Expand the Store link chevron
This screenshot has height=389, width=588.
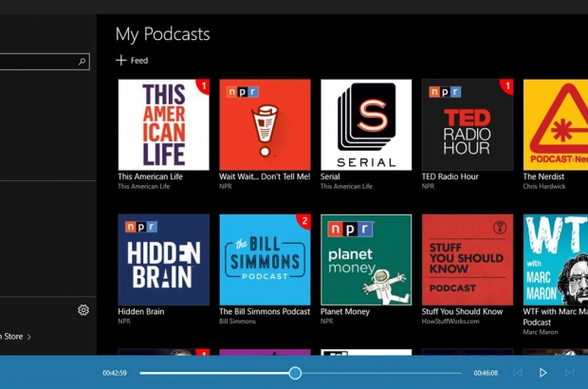(x=29, y=337)
